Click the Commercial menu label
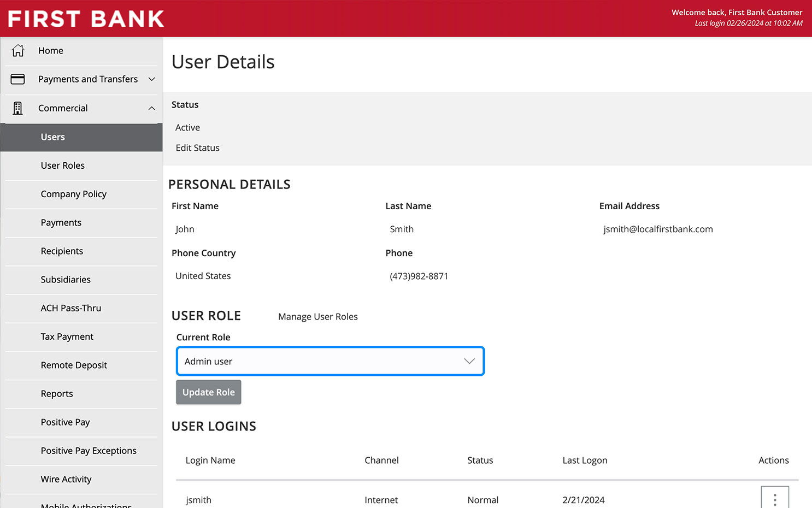Screen dimensions: 812x508 pos(63,108)
